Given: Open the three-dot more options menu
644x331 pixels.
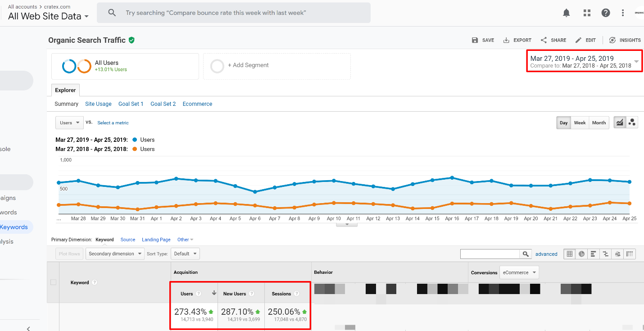Looking at the screenshot, I should tap(623, 13).
